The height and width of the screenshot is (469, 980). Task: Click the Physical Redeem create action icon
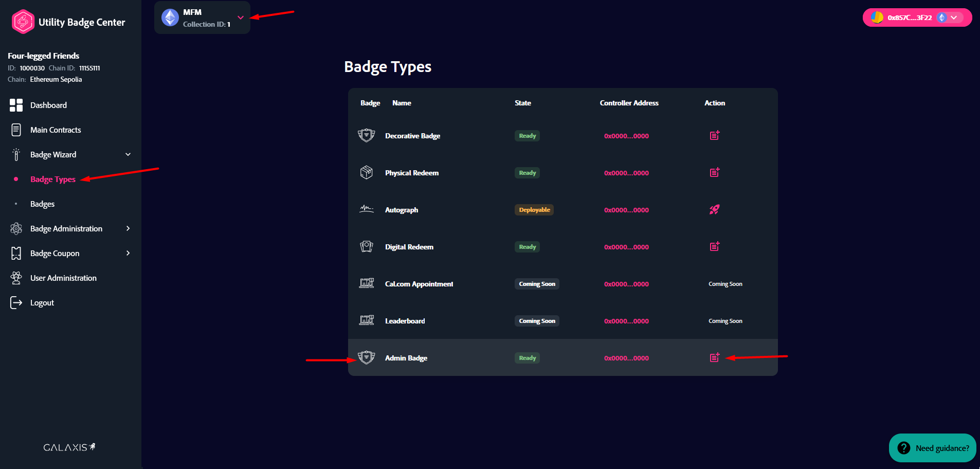(714, 172)
